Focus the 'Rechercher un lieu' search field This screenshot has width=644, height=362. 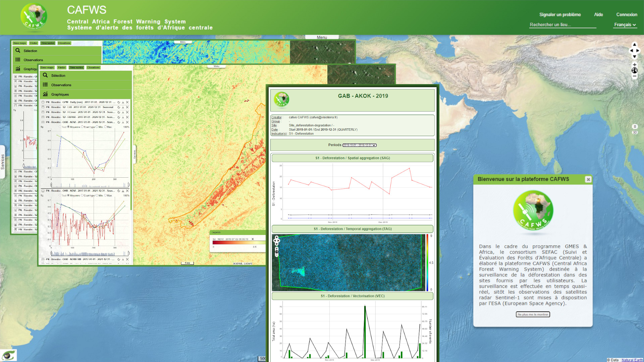point(562,25)
